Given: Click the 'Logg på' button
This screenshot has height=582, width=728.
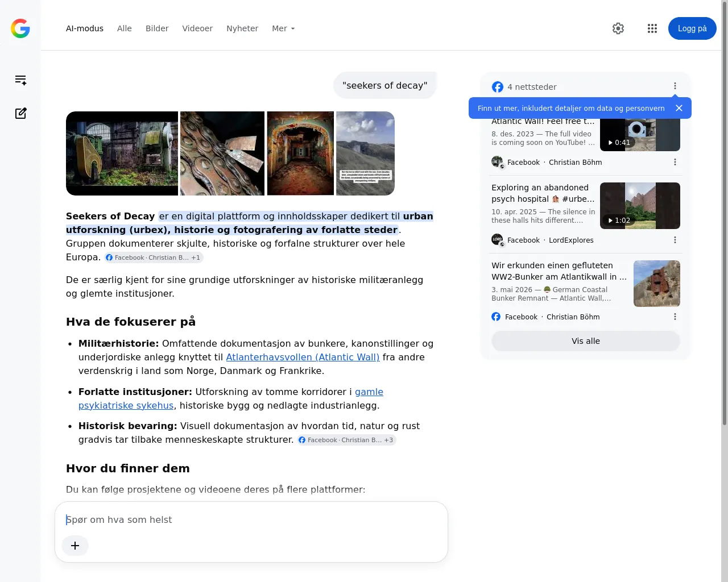Looking at the screenshot, I should 692,28.
